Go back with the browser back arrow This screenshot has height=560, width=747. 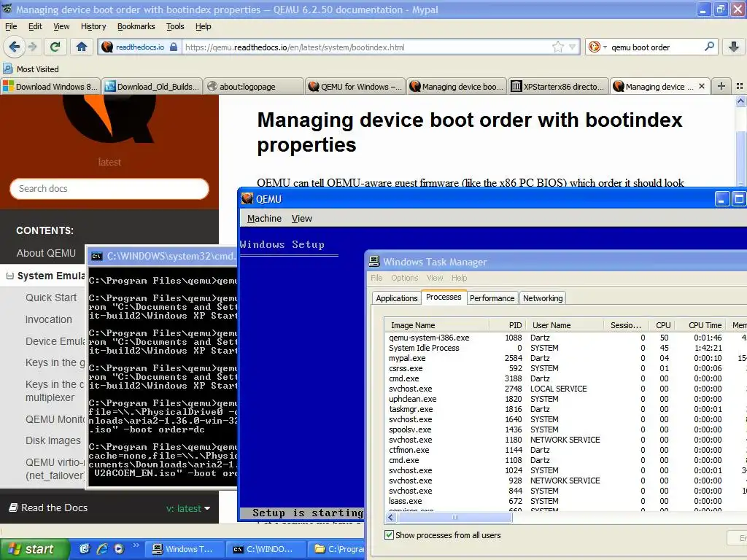(x=15, y=47)
